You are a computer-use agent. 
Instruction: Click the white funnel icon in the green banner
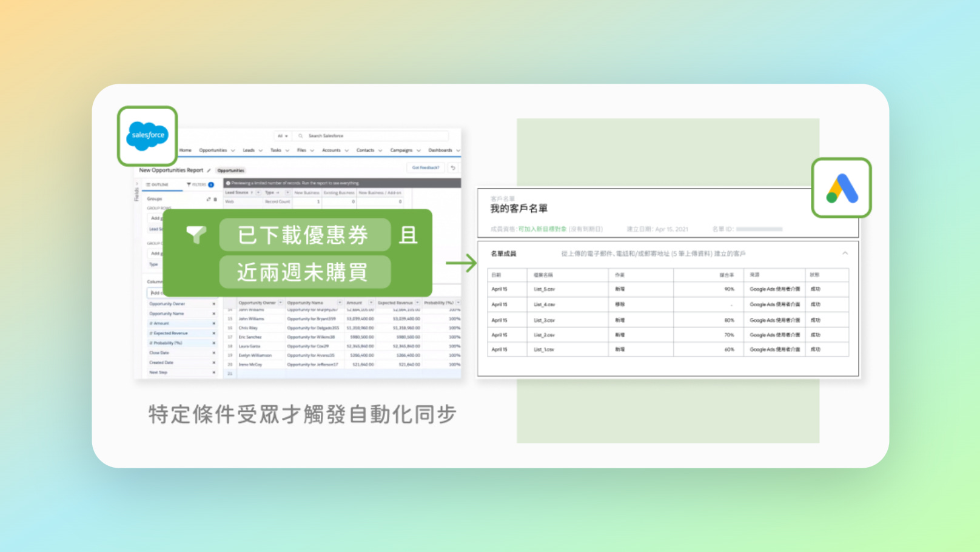click(x=196, y=234)
